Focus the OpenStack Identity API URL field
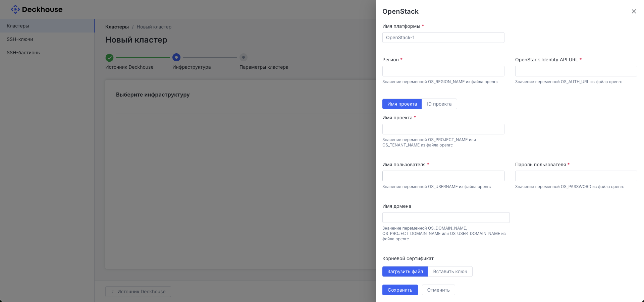 click(x=576, y=71)
